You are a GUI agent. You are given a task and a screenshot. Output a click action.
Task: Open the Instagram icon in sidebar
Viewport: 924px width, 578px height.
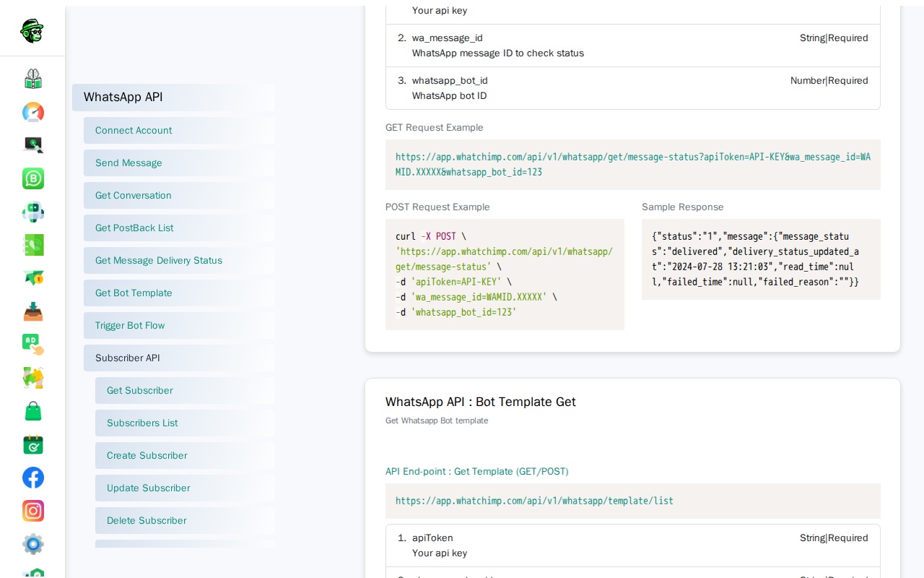(33, 511)
